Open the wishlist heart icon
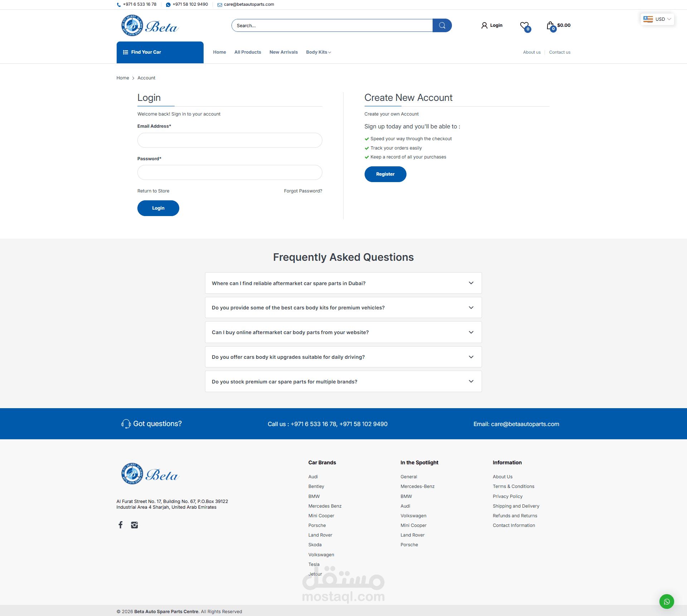This screenshot has width=687, height=616. click(x=525, y=26)
